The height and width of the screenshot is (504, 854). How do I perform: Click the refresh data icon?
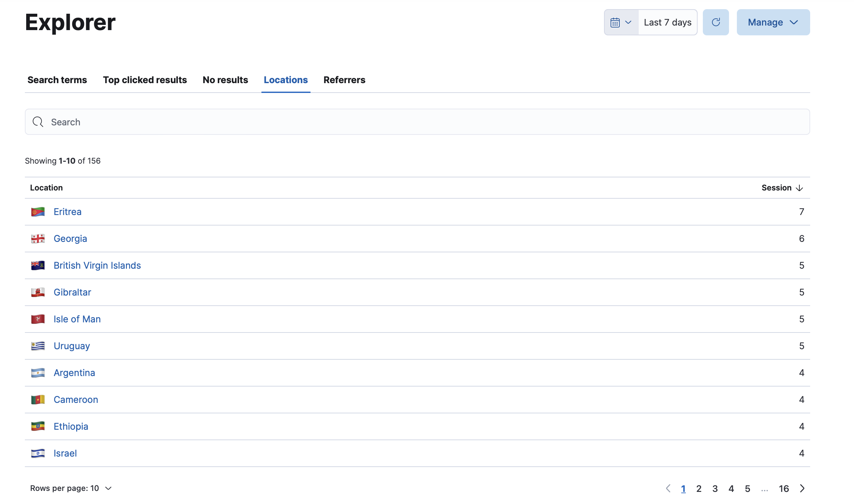coord(716,22)
